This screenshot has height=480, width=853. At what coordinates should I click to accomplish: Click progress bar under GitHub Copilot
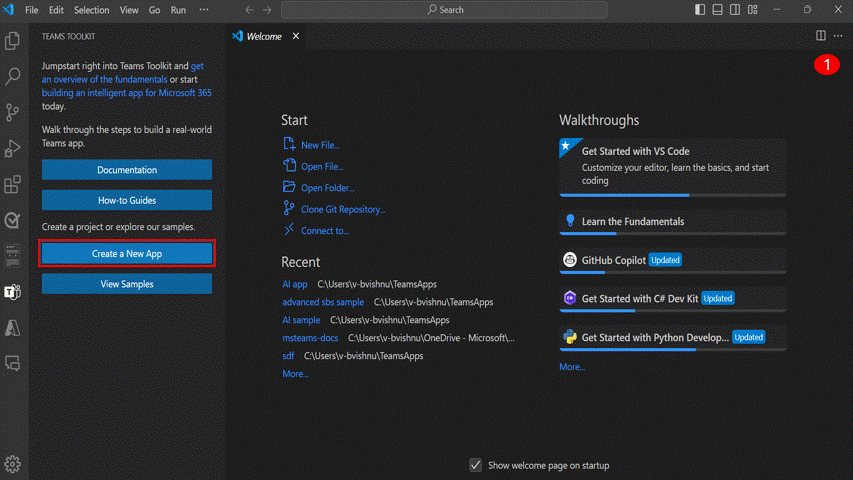pyautogui.click(x=672, y=272)
